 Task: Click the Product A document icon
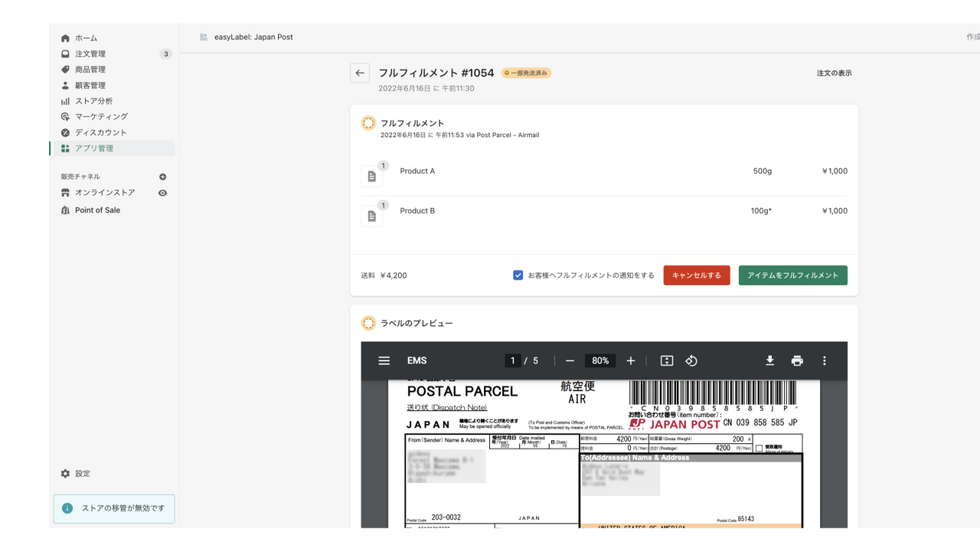click(371, 176)
